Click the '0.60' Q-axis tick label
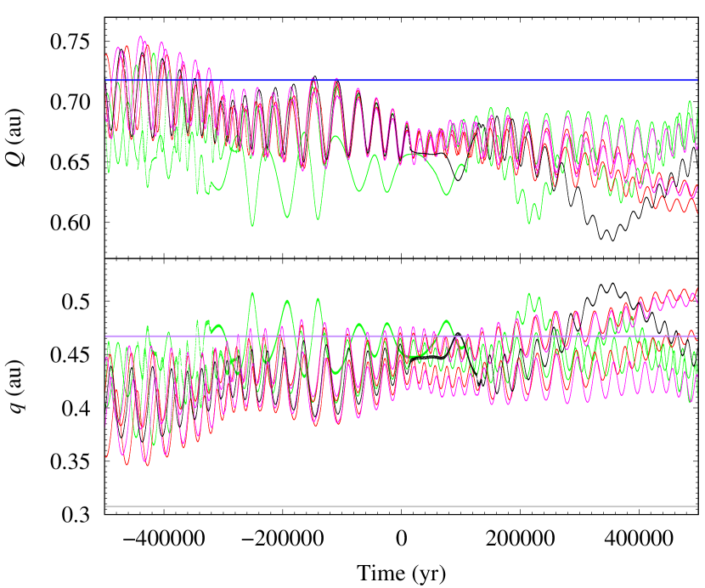Viewport: 705px width, 588px height. tap(70, 223)
